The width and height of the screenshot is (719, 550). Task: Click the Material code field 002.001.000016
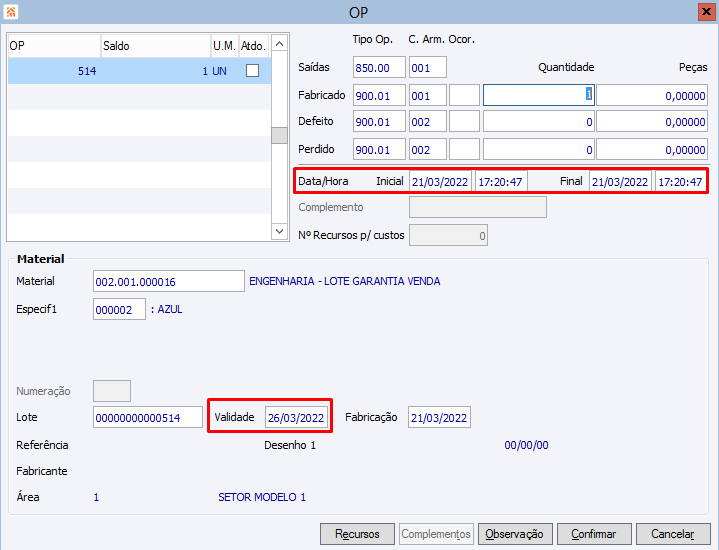coord(169,281)
